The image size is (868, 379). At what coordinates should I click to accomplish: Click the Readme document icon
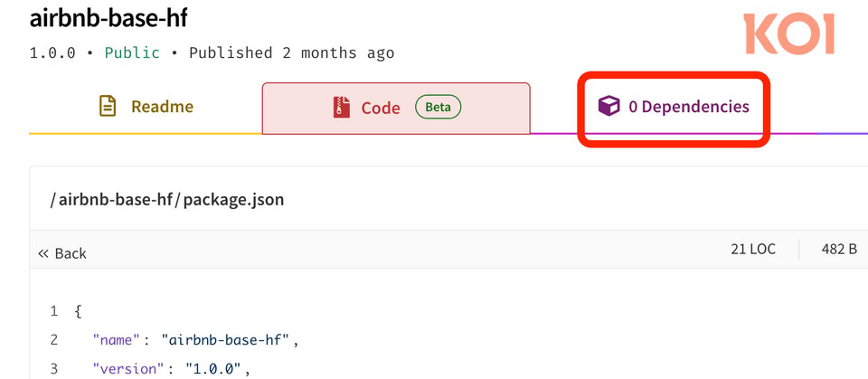[108, 107]
